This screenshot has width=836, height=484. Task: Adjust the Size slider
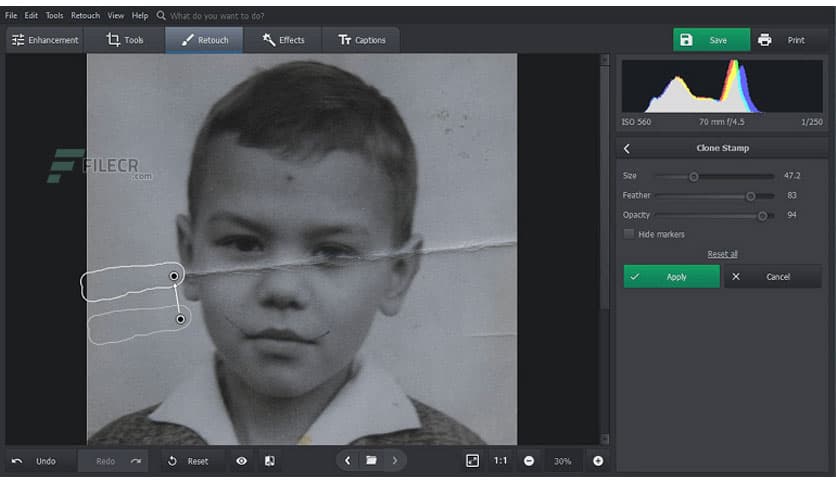pos(694,176)
